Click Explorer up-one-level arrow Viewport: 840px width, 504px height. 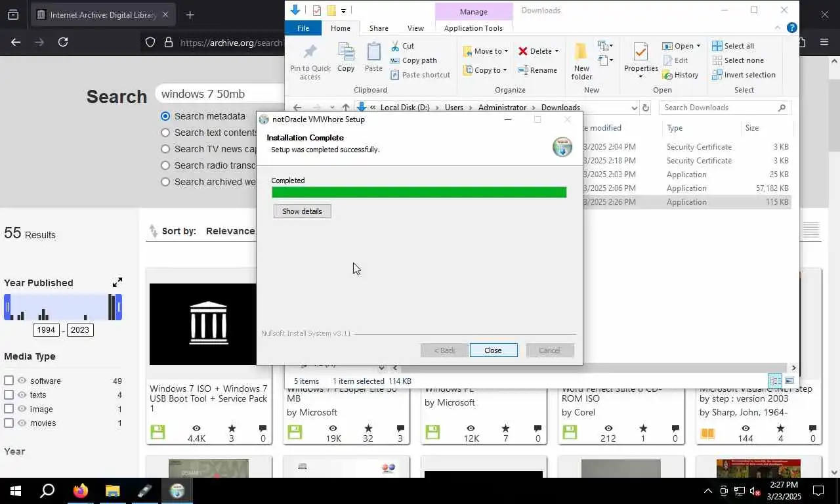click(346, 108)
